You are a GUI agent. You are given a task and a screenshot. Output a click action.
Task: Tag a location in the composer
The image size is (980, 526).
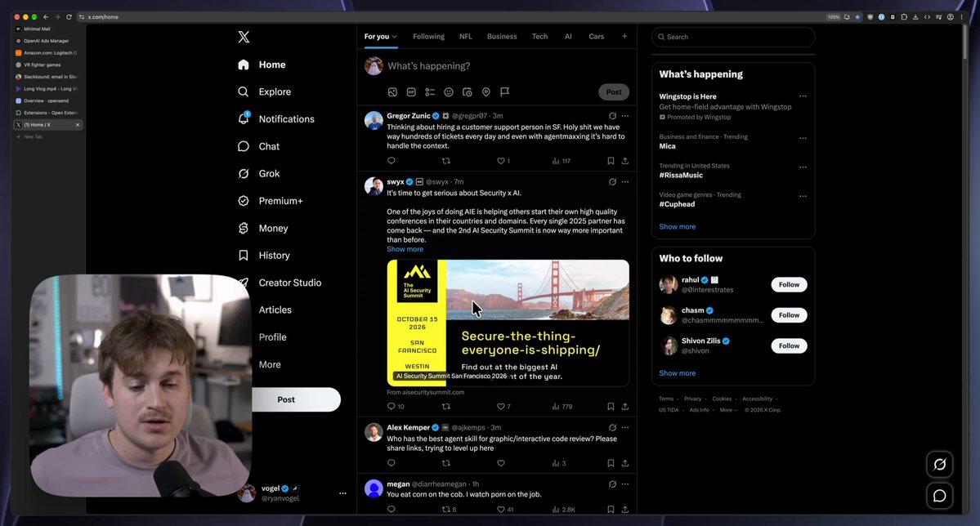click(486, 91)
